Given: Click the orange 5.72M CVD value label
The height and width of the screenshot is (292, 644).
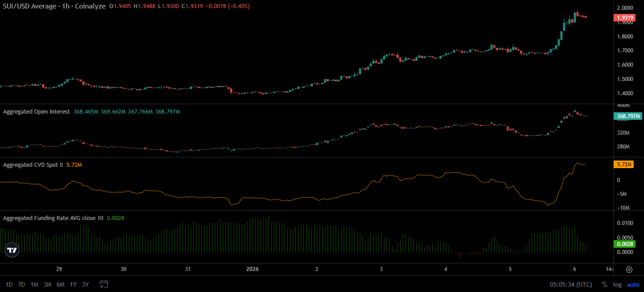Looking at the screenshot, I should click(x=624, y=165).
